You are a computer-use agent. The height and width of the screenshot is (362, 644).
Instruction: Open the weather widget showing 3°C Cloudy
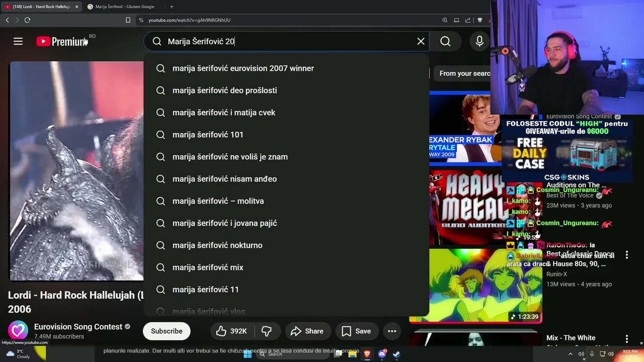[x=18, y=354]
